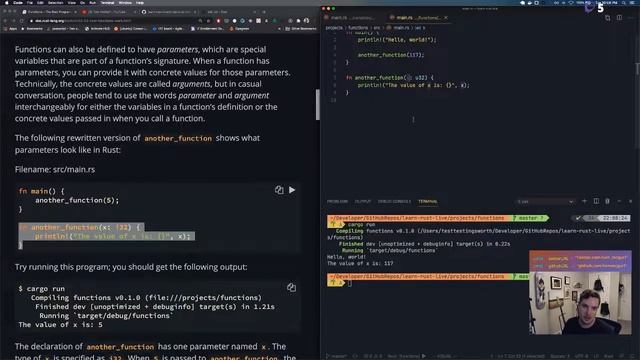The image size is (640, 360).
Task: Switch to the Debug Console tab
Action: click(x=394, y=202)
